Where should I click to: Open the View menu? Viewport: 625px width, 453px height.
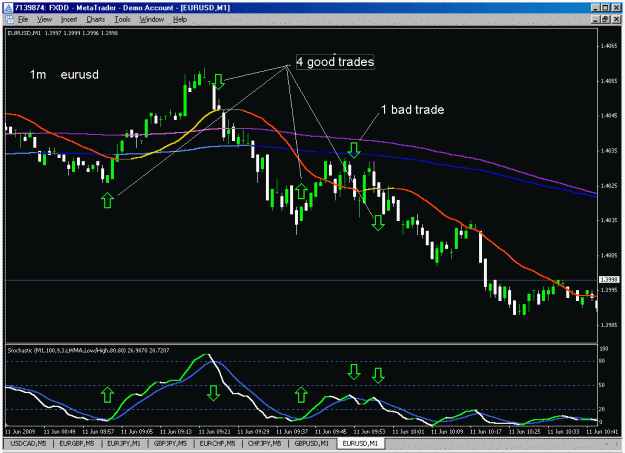point(44,19)
